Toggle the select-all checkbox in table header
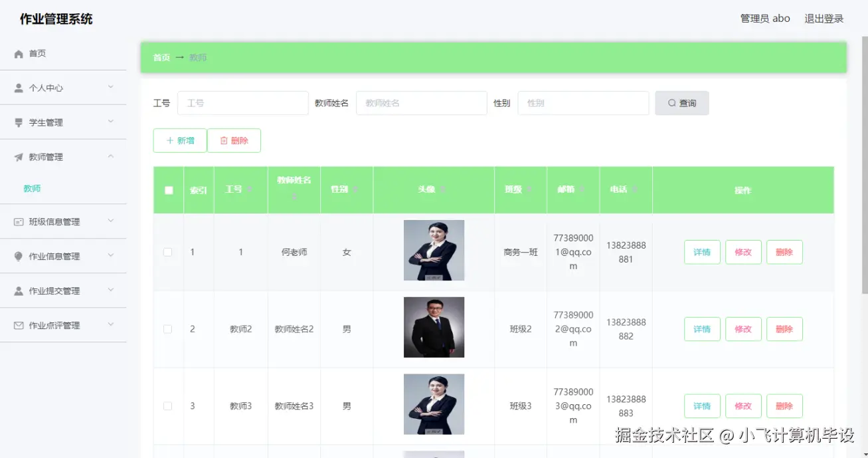Viewport: 868px width, 458px height. [169, 190]
